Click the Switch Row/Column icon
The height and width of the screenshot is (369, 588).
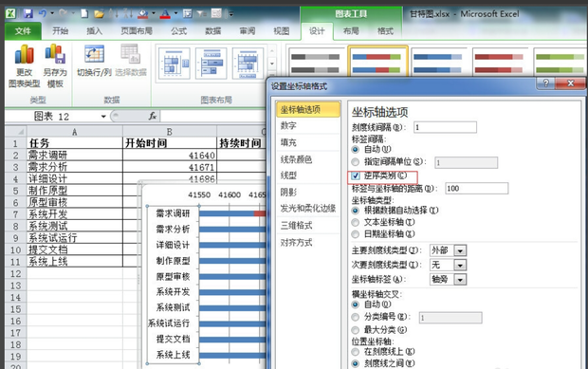pos(94,55)
